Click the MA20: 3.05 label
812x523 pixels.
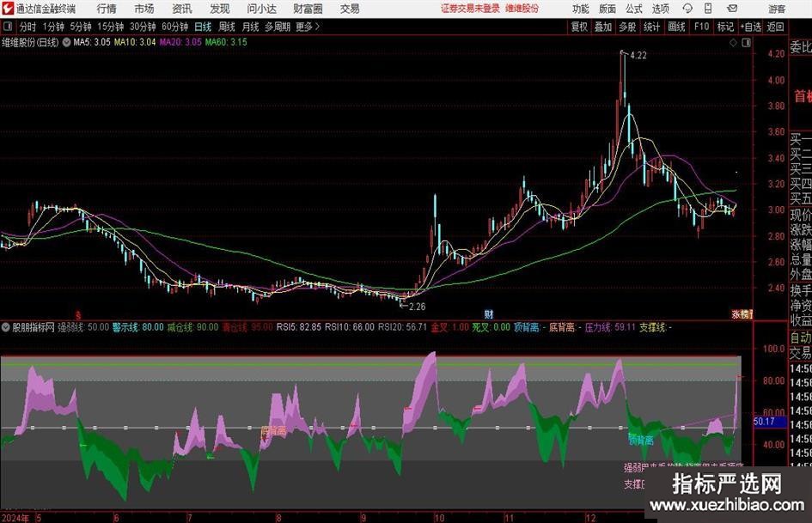click(180, 42)
